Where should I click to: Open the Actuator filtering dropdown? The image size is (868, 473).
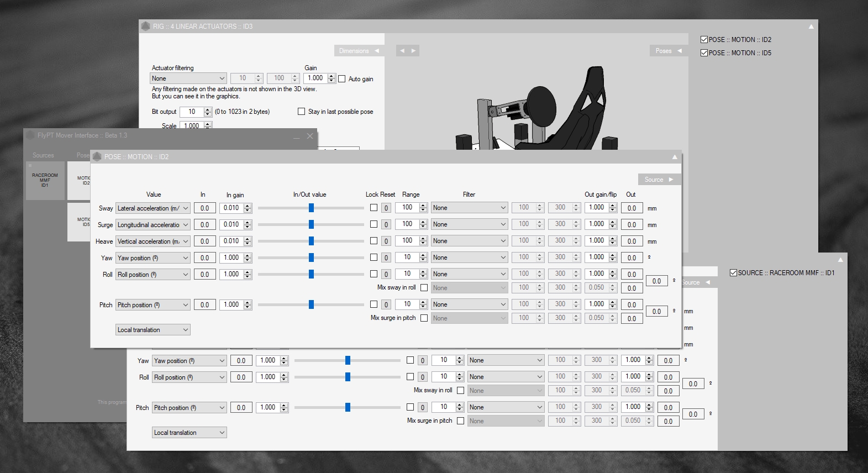[x=188, y=78]
